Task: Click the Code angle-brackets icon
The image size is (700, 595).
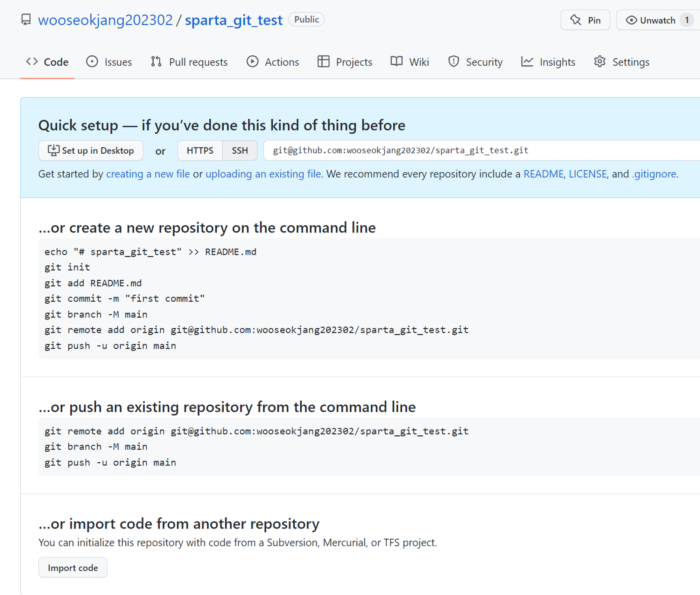Action: point(32,62)
